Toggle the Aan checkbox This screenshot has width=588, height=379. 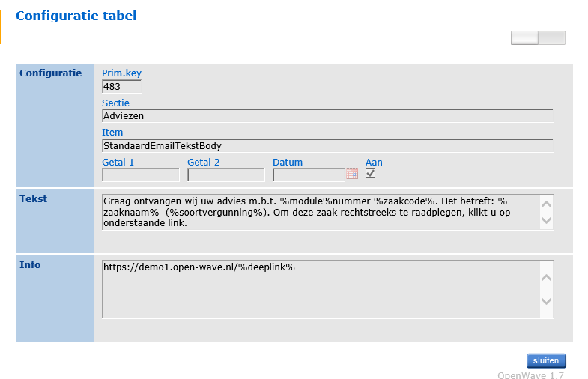(x=370, y=173)
